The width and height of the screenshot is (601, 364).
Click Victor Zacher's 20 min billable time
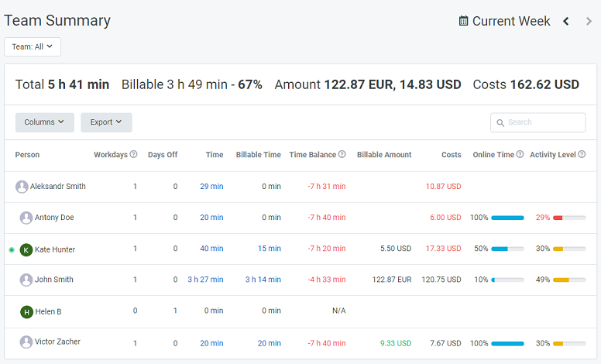tap(269, 343)
